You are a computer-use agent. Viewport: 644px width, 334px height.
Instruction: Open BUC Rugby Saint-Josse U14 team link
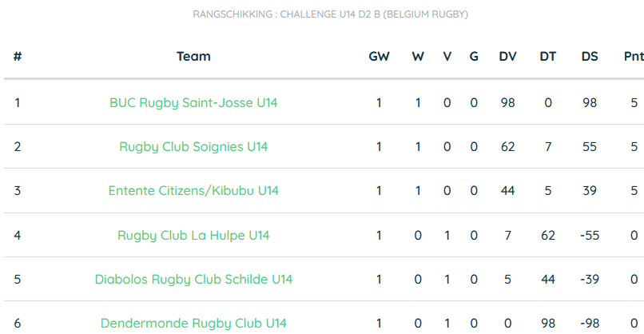[193, 103]
